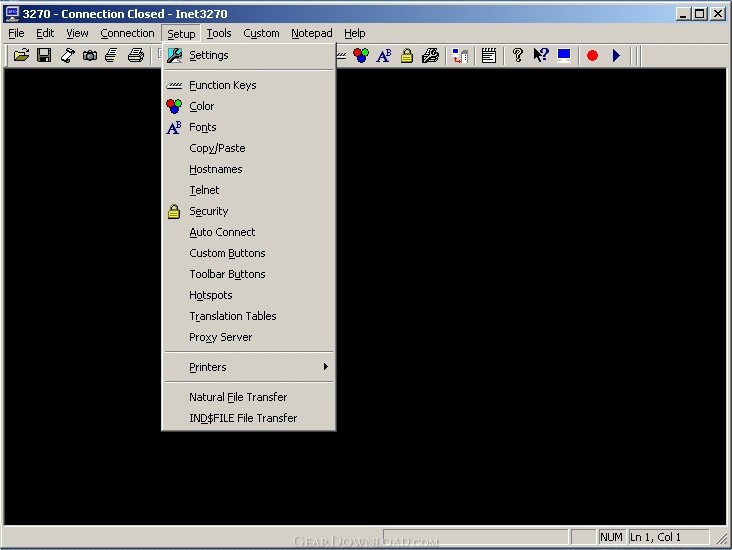Minimize the Inet3270 window
The width and height of the screenshot is (732, 550).
pyautogui.click(x=683, y=14)
